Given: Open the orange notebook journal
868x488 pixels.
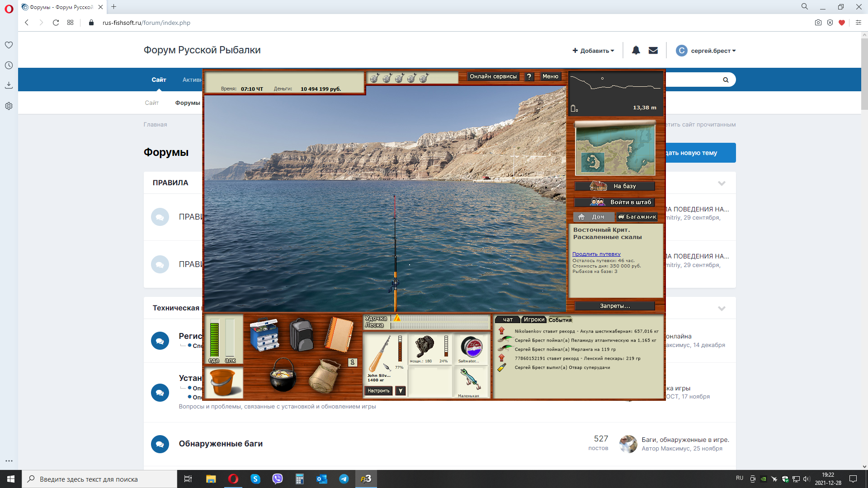Looking at the screenshot, I should (x=339, y=334).
